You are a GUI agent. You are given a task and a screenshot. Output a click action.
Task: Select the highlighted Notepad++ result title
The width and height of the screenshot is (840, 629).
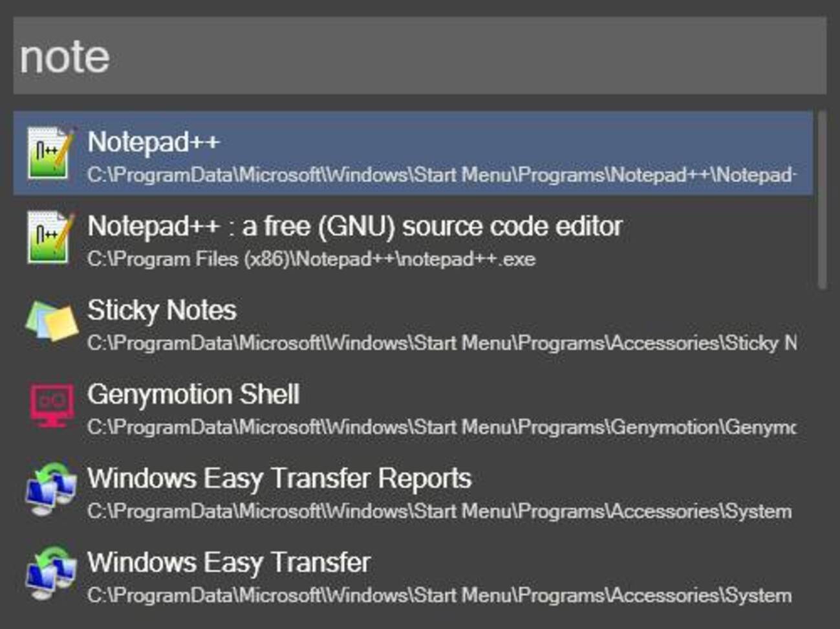(x=154, y=142)
